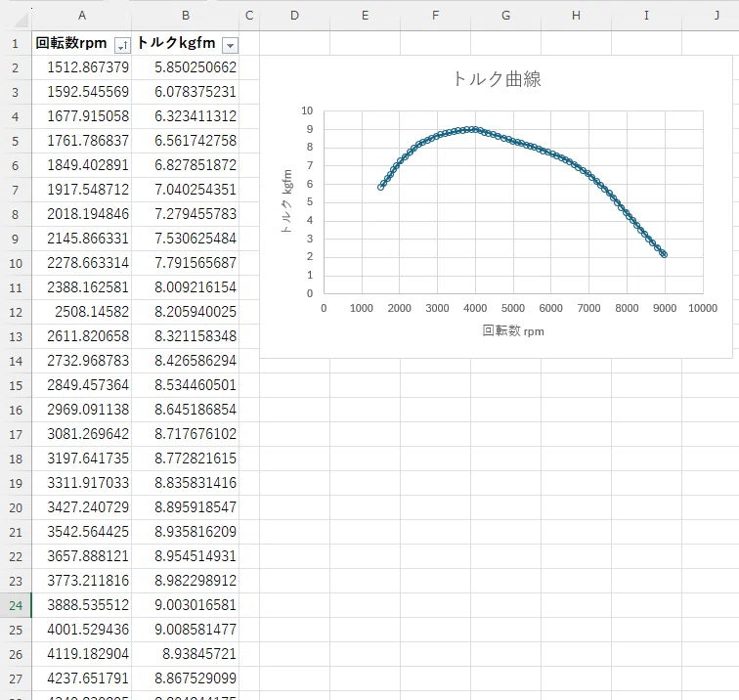Select cell containing 8.835831416
739x700 pixels.
coord(186,483)
